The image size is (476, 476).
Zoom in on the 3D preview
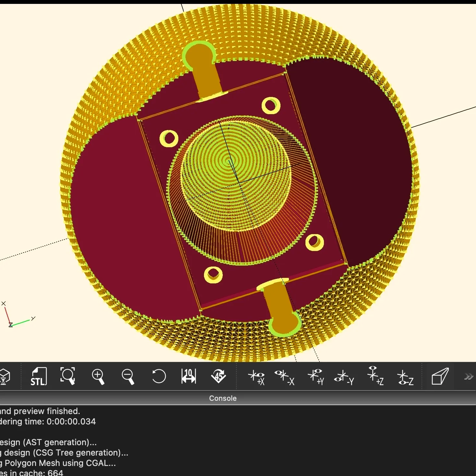point(98,376)
